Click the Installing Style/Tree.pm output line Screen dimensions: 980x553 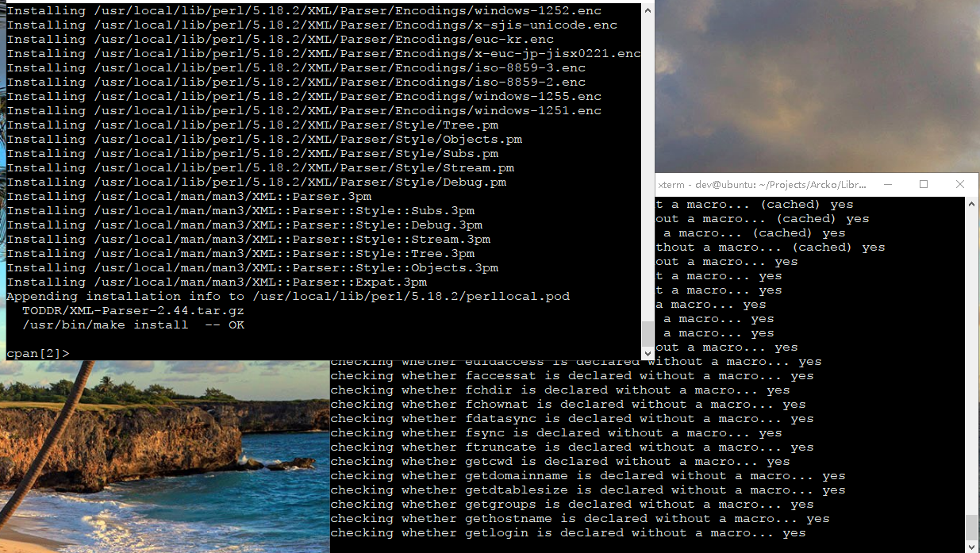point(252,125)
